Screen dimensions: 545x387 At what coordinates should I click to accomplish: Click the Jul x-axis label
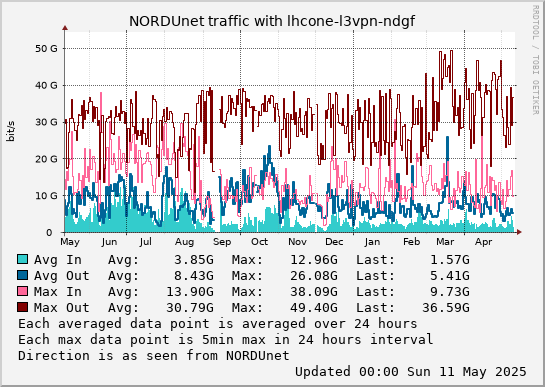pos(146,242)
